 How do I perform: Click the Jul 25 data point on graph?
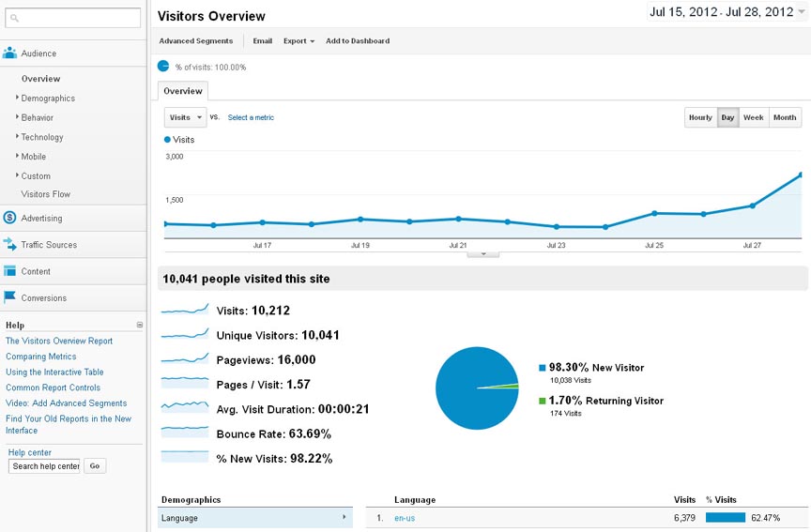tap(654, 213)
